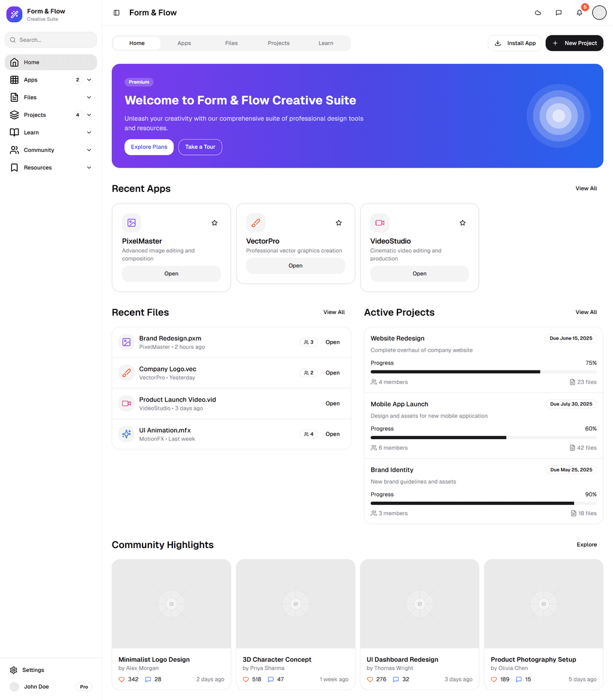Favorite VideoStudio with the star
Image resolution: width=613 pixels, height=700 pixels.
[x=462, y=223]
